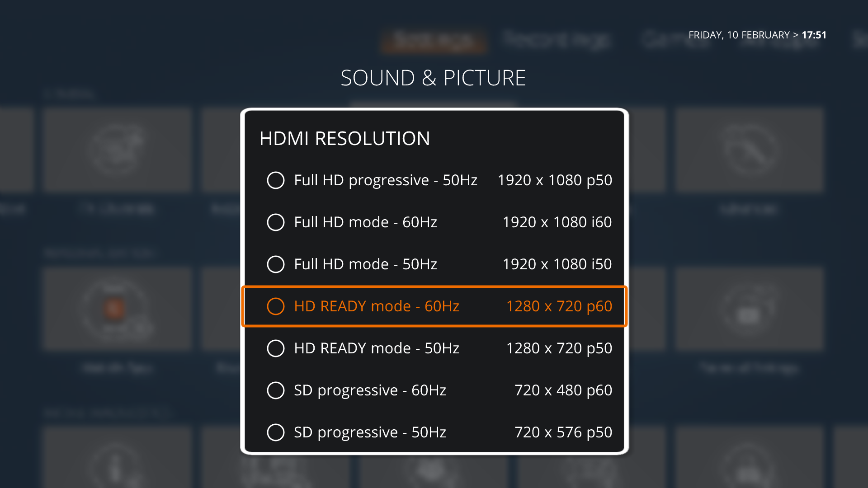
Task: Choose the Full HD mode 50Hz radio circle
Action: click(275, 264)
